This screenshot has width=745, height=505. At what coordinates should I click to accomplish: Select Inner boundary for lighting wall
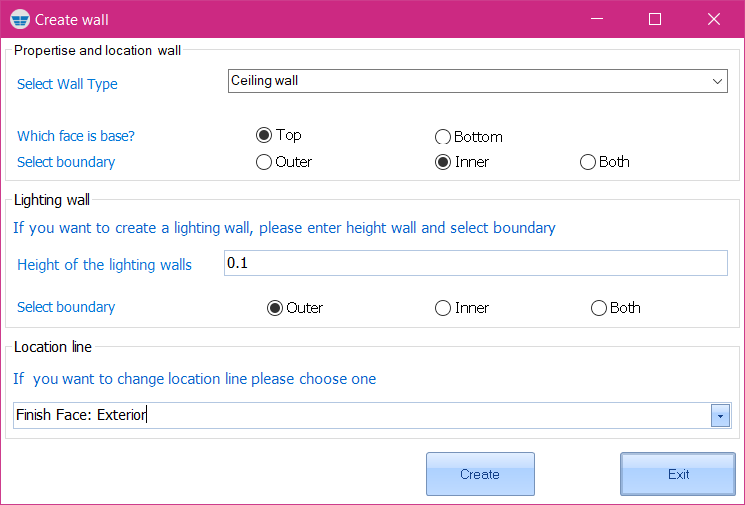[x=443, y=308]
